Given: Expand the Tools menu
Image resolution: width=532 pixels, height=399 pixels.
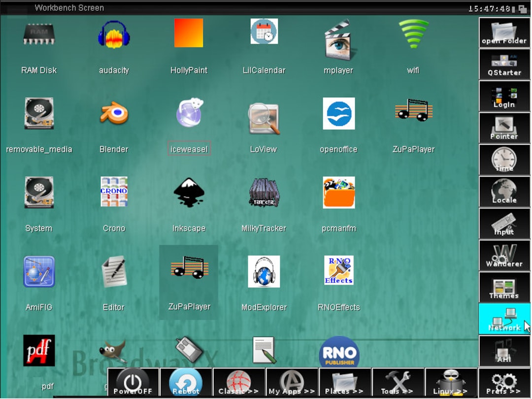Looking at the screenshot, I should (398, 382).
